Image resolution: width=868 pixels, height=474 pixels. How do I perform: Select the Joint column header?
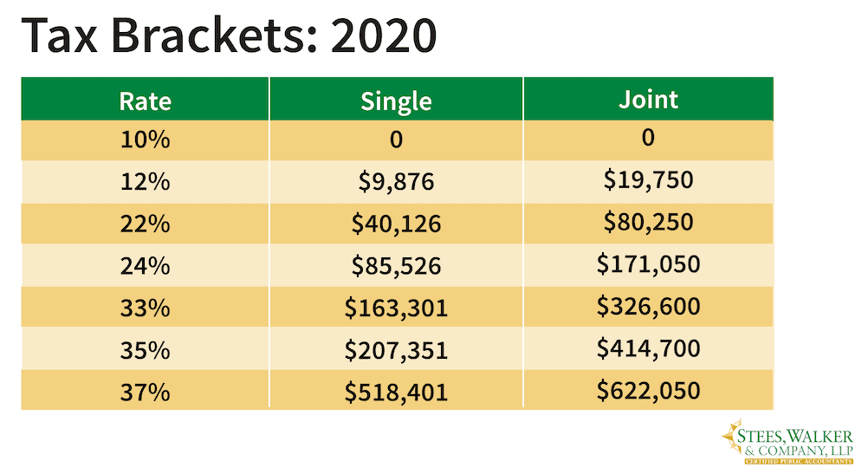(x=648, y=99)
